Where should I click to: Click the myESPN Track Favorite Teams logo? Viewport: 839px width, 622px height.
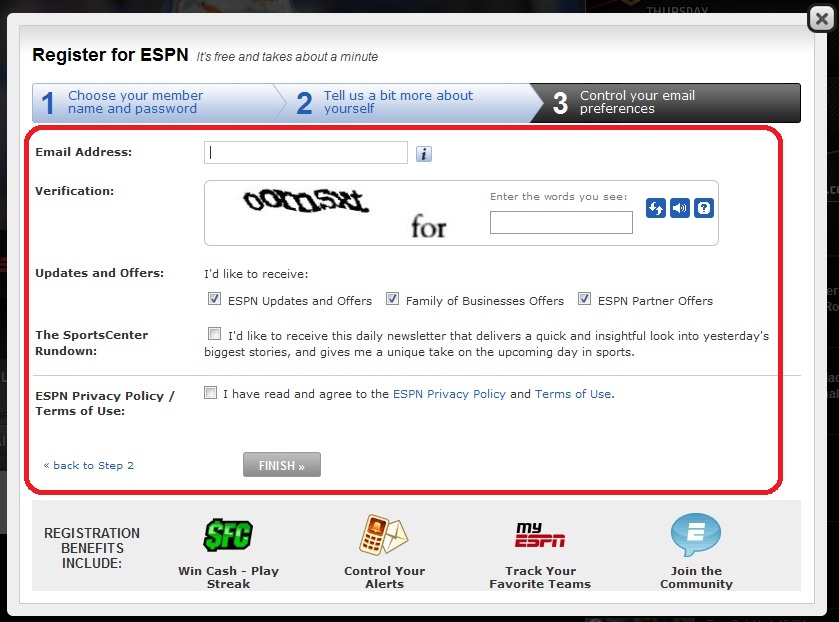tap(541, 534)
